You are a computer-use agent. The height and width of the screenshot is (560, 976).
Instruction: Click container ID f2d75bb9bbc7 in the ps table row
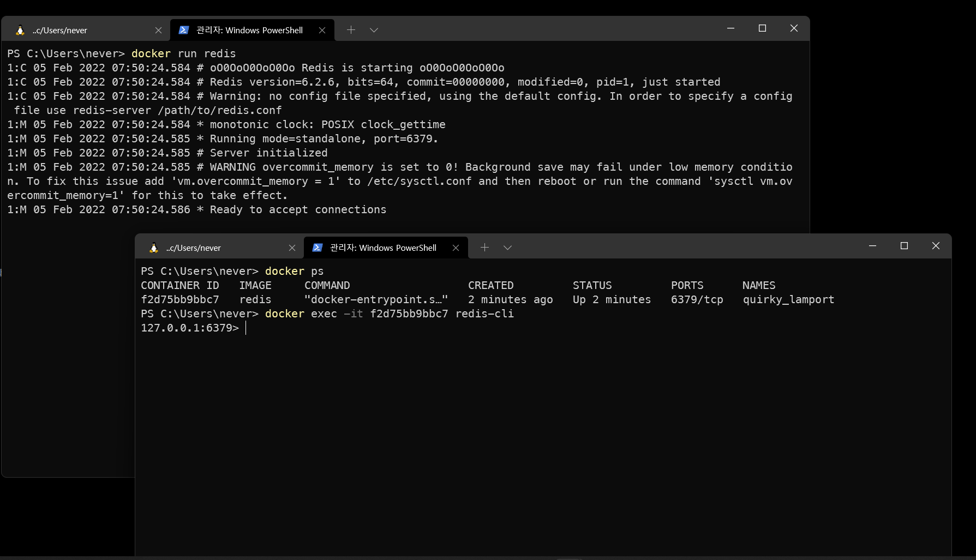click(180, 299)
